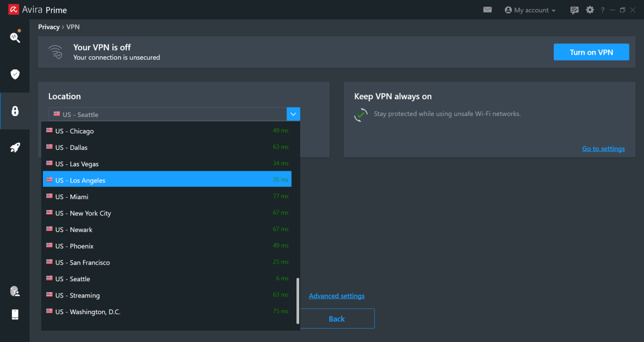
Task: Click the 6 ms Seattle latency value
Action: click(x=282, y=278)
